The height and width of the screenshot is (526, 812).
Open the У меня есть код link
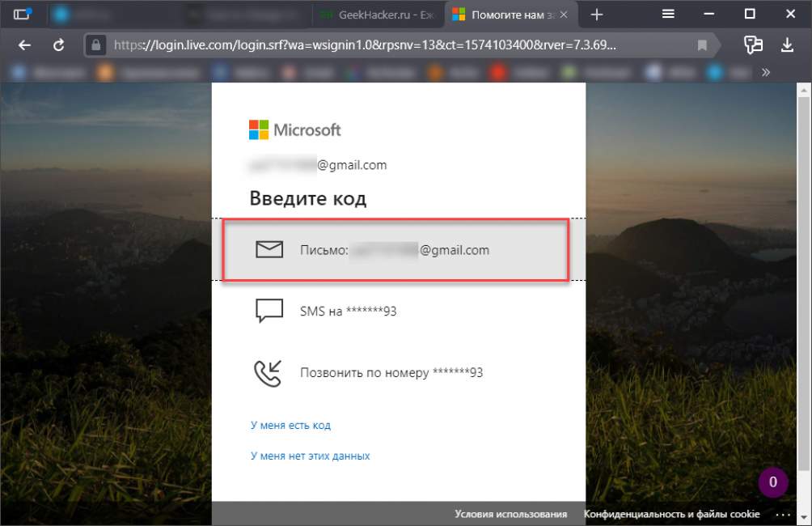click(290, 426)
